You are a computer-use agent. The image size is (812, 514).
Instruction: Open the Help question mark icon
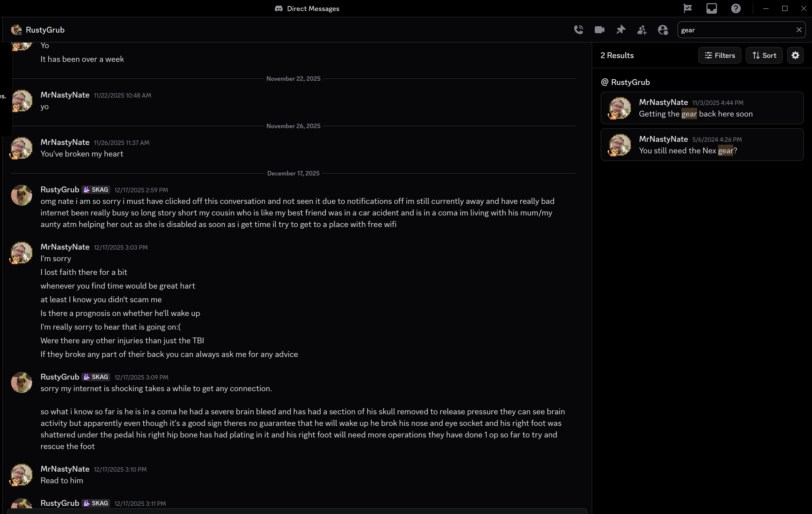coord(736,8)
